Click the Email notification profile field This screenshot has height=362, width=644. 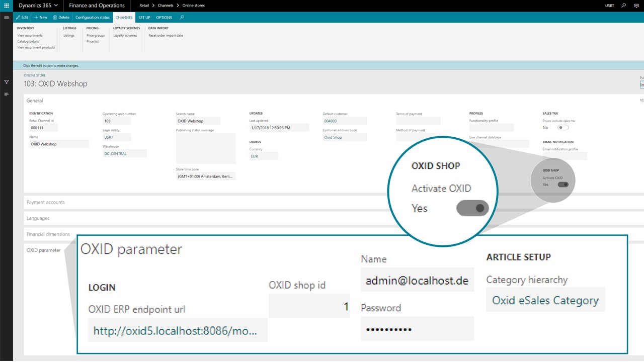pyautogui.click(x=565, y=156)
